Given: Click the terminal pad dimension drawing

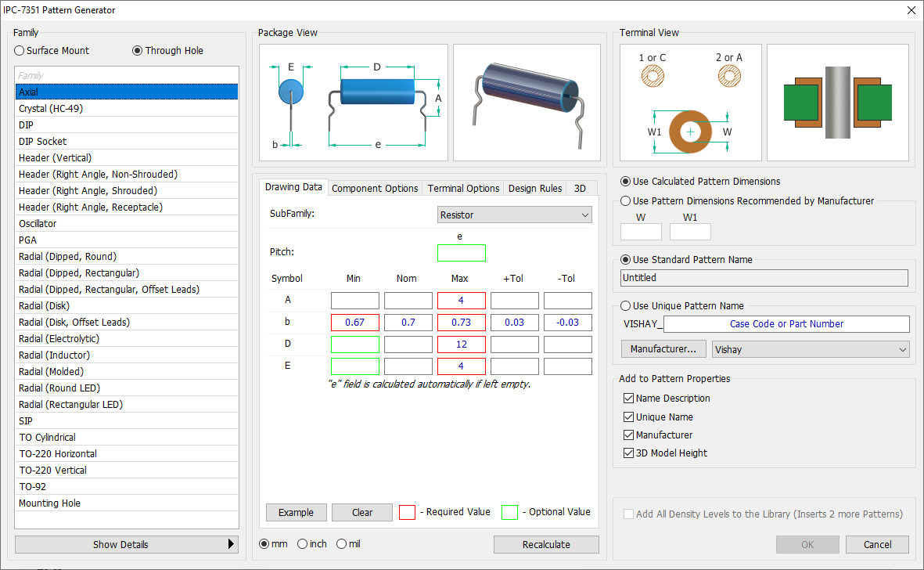Looking at the screenshot, I should (x=691, y=103).
